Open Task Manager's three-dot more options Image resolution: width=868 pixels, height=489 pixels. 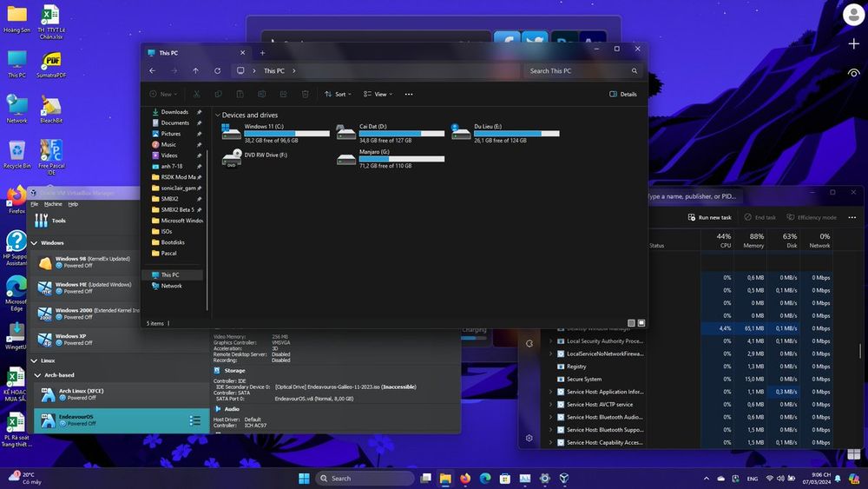[852, 217]
